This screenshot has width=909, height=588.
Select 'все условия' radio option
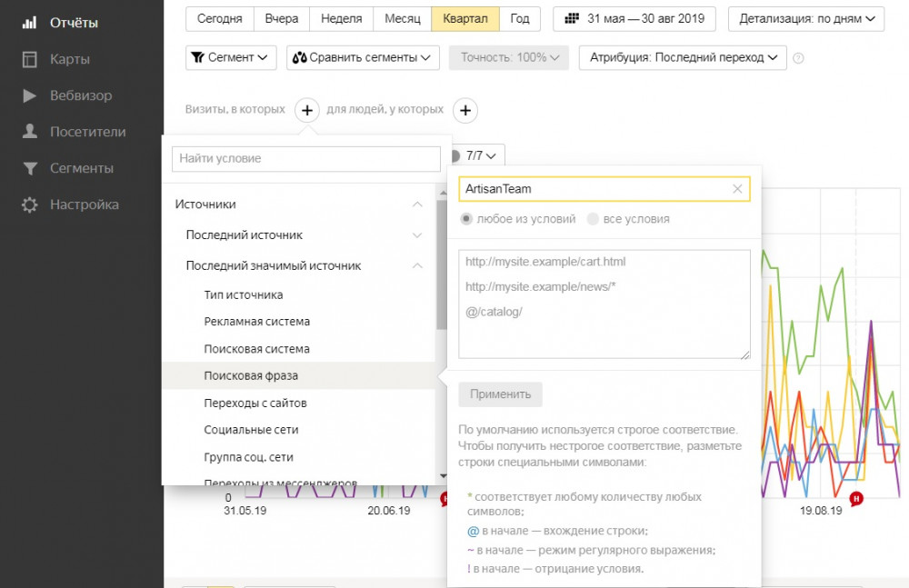(x=593, y=219)
